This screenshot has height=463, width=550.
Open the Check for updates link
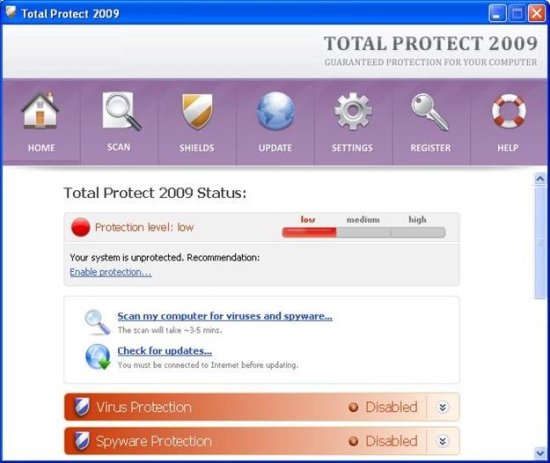click(x=165, y=351)
